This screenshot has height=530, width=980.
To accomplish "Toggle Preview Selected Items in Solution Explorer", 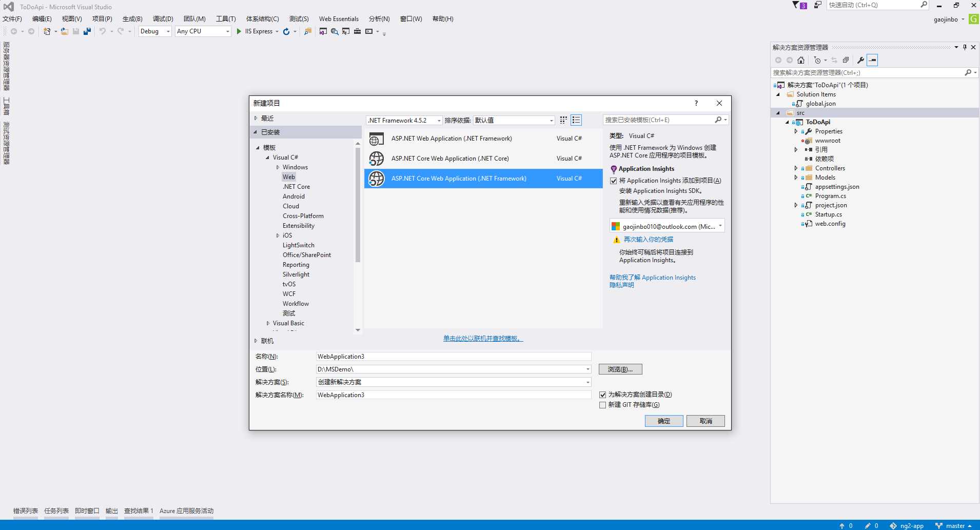I will [872, 60].
